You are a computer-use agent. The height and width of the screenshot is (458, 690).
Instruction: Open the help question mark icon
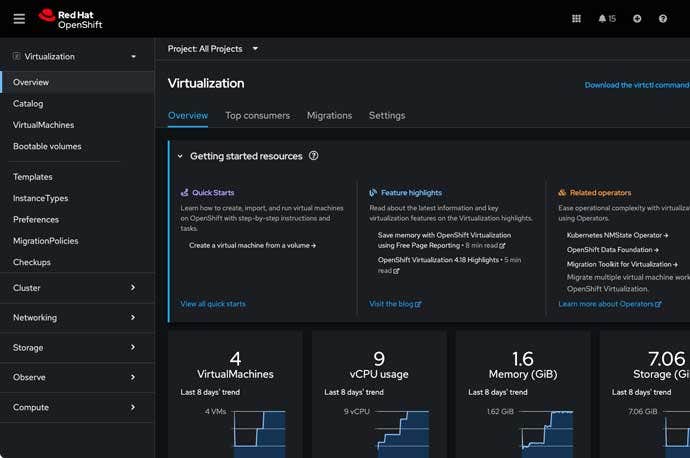(x=663, y=18)
